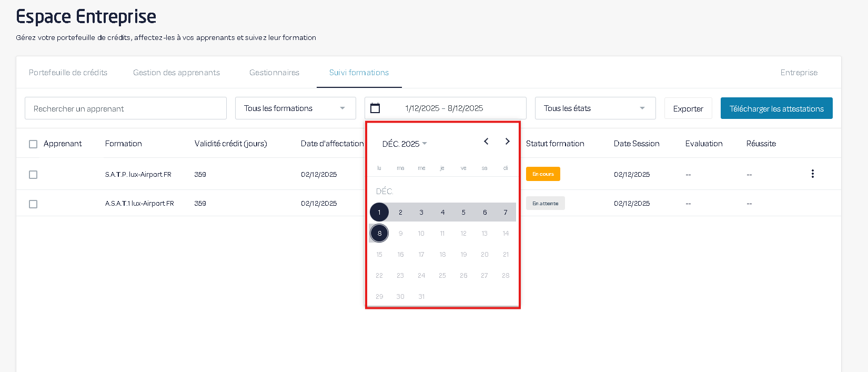Click the 'En cours' status badge
This screenshot has height=372, width=868.
(543, 174)
